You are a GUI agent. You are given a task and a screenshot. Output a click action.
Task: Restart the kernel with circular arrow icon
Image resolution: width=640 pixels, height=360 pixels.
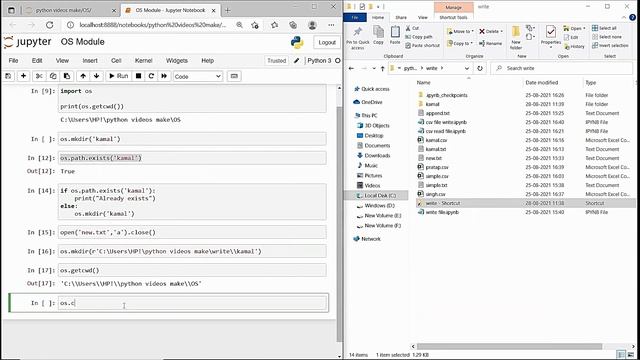tap(151, 76)
